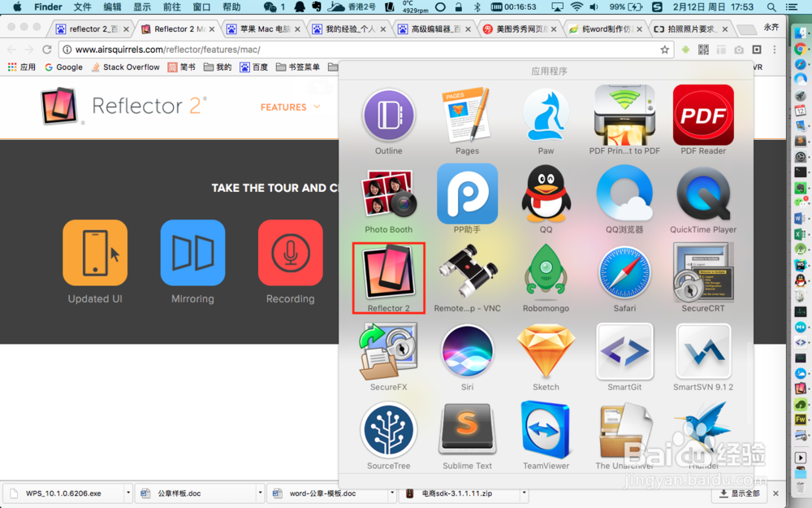
Task: Bookmark this page with the star icon
Action: click(x=664, y=50)
